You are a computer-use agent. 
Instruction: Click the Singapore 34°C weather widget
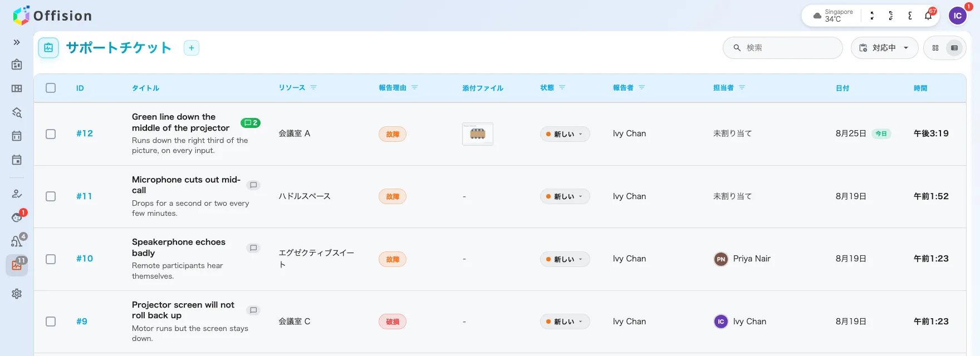pyautogui.click(x=833, y=16)
